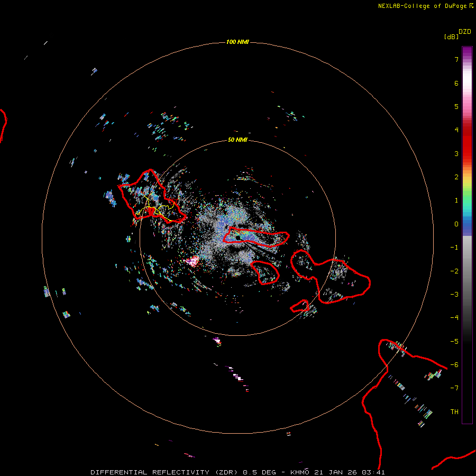Click the TH threshold label on color scale
Viewport: 476px width, 476px height.
click(454, 412)
